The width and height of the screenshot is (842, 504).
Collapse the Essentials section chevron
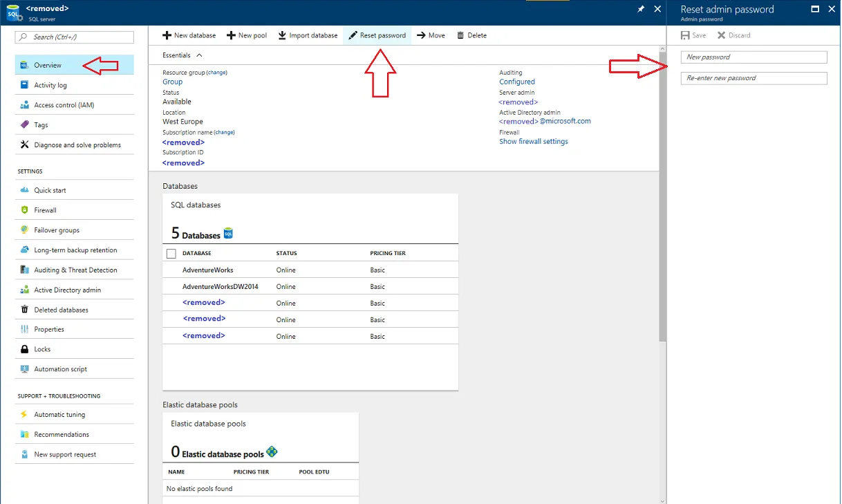(199, 55)
